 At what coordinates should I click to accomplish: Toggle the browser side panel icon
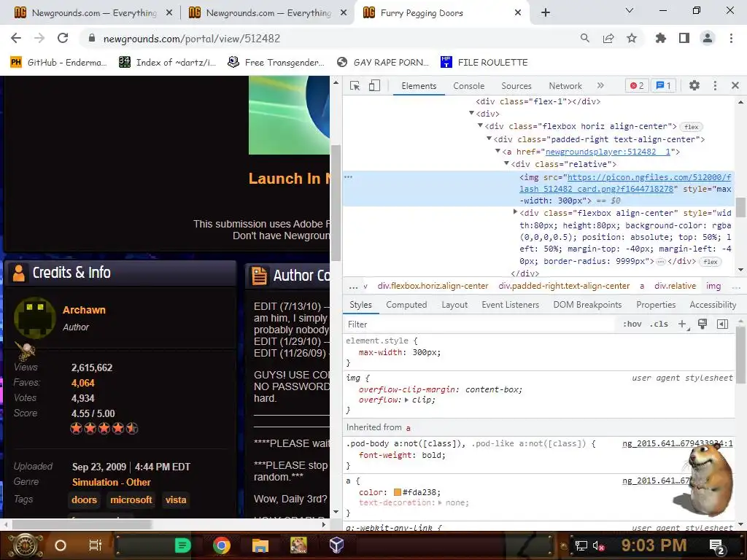click(x=684, y=38)
